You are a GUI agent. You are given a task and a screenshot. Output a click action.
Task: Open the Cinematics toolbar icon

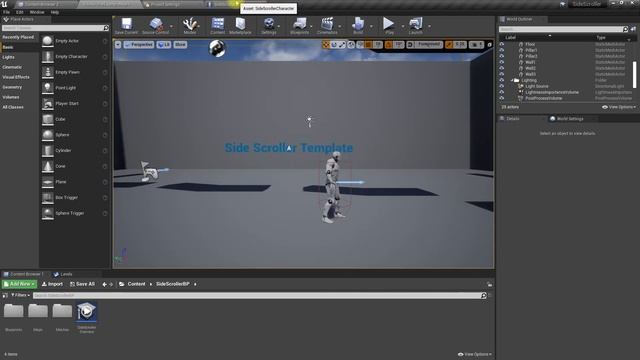(327, 26)
